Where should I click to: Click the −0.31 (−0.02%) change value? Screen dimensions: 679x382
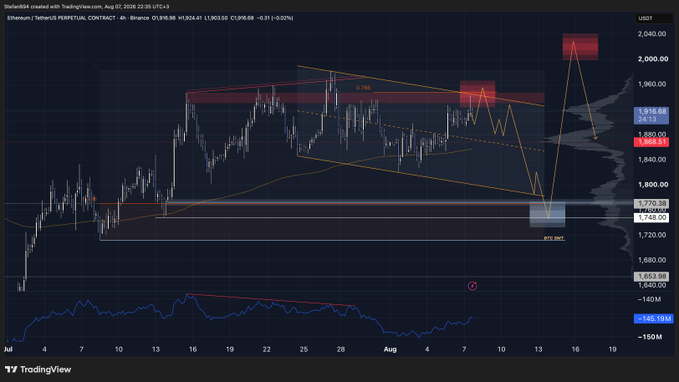coord(275,18)
